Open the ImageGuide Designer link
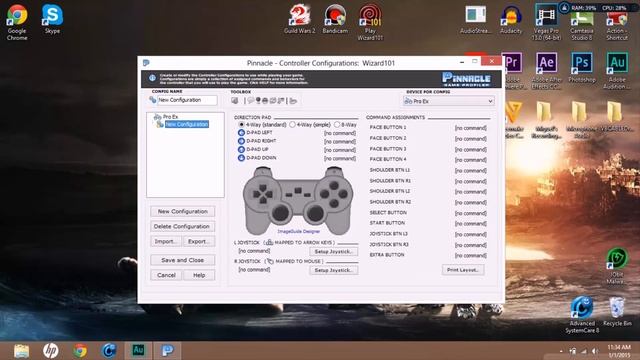The height and width of the screenshot is (360, 640). coord(299,231)
